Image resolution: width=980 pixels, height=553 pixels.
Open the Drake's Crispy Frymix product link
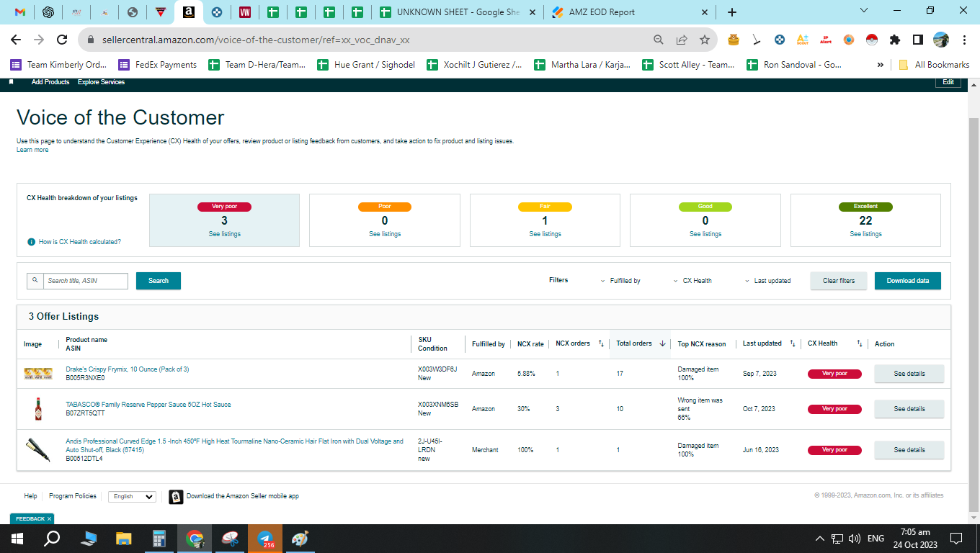127,369
